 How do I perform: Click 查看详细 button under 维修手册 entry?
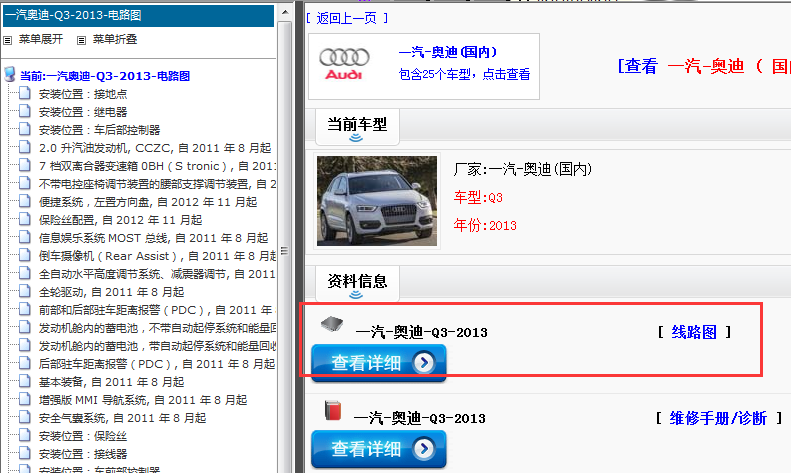[x=379, y=449]
